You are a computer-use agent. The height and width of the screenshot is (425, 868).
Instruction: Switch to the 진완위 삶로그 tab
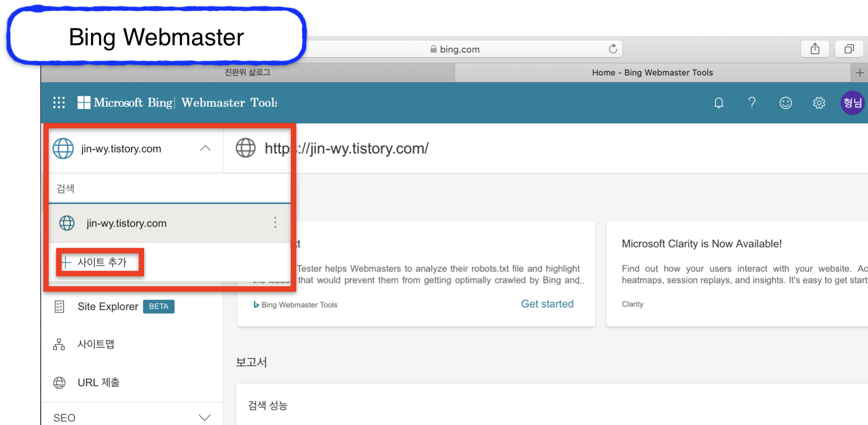click(248, 73)
